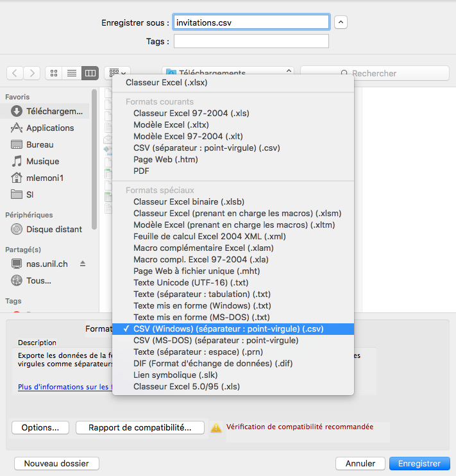Viewport: 456px width, 476px height.
Task: Toggle column view mode
Action: [90, 73]
